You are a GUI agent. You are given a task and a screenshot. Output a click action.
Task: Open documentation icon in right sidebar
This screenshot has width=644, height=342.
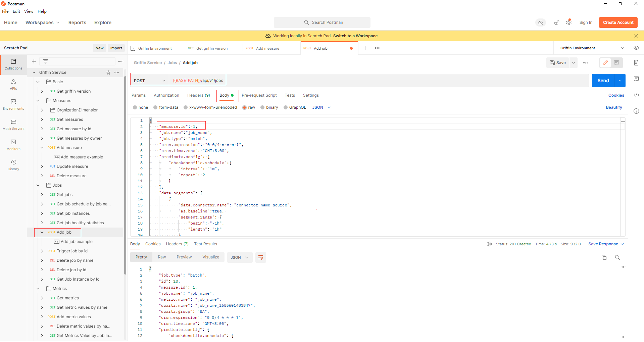(x=636, y=63)
